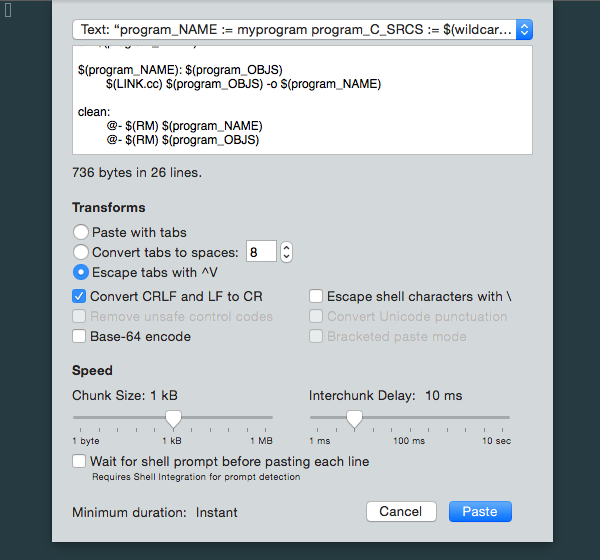Click the Cancel button
This screenshot has width=600, height=560.
pyautogui.click(x=401, y=511)
